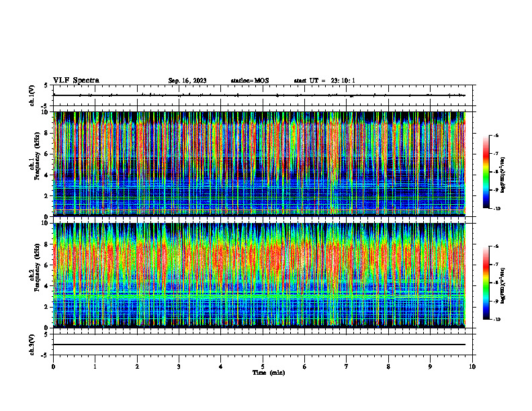Click the "station=MOS" header label
Image resolution: width=532 pixels, height=411 pixels.
(x=250, y=81)
